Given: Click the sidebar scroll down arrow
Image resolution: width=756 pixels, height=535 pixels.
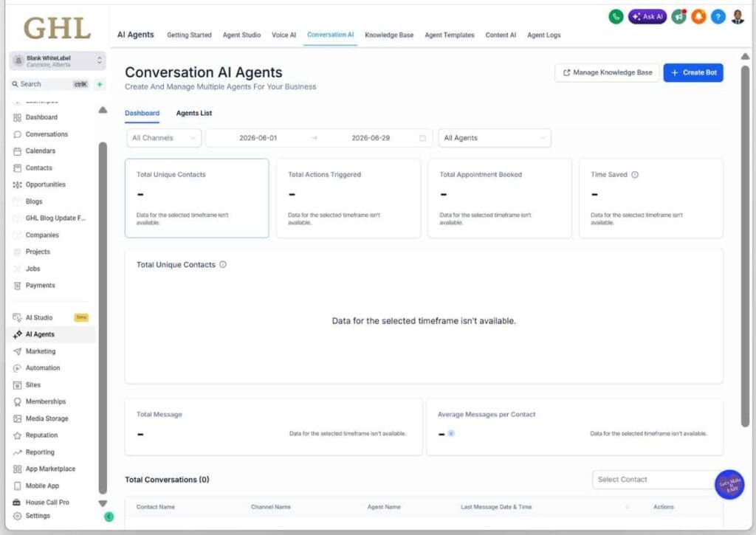Looking at the screenshot, I should click(103, 504).
